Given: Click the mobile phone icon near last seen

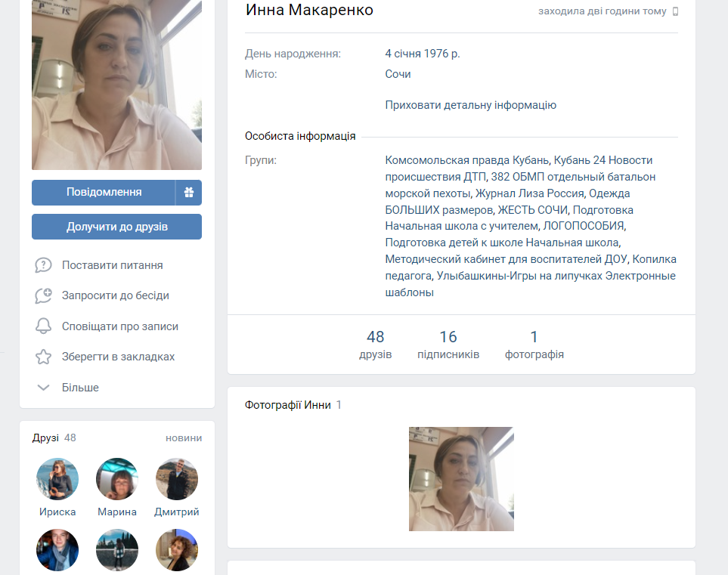Looking at the screenshot, I should (x=675, y=11).
